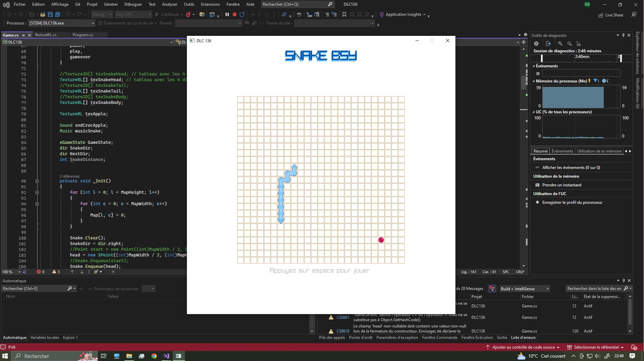Stop debugging with the red square icon
Image resolution: width=644 pixels, height=361 pixels.
pyautogui.click(x=235, y=14)
